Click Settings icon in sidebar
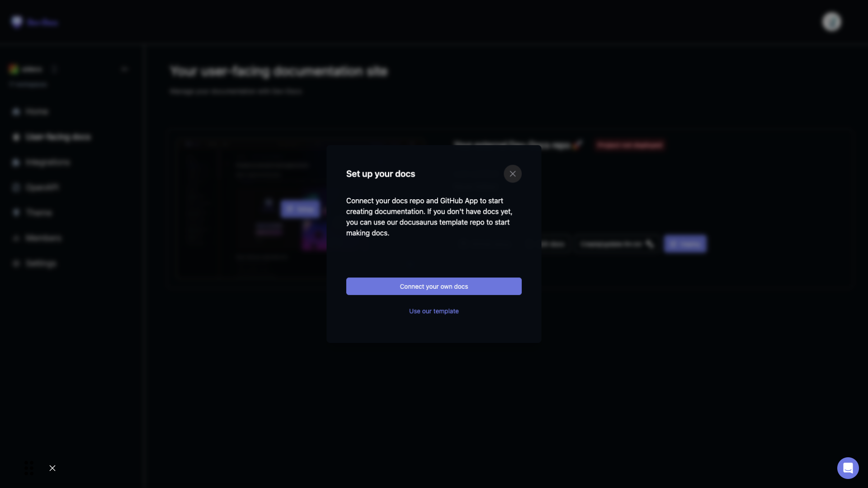 click(x=16, y=263)
